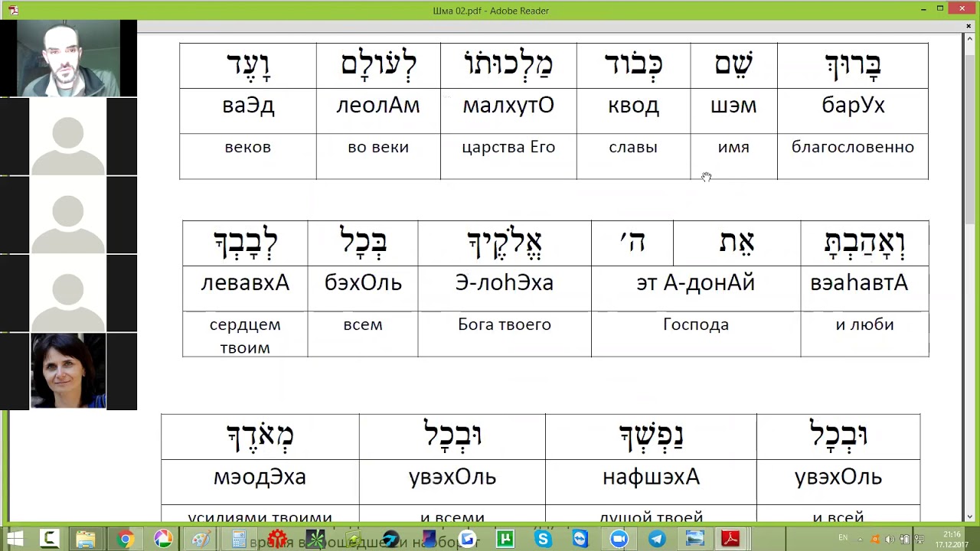Click the transliteration 'квод'
The image size is (980, 551).
pyautogui.click(x=633, y=105)
